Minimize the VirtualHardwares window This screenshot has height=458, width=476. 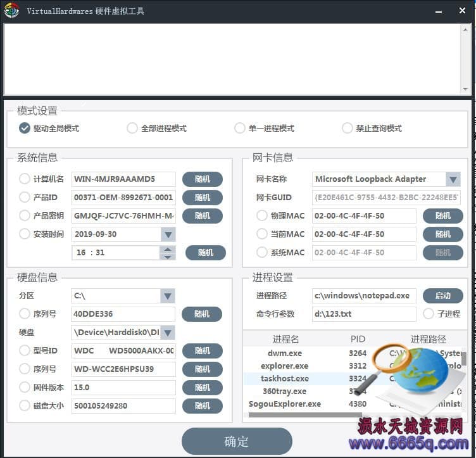pos(439,11)
